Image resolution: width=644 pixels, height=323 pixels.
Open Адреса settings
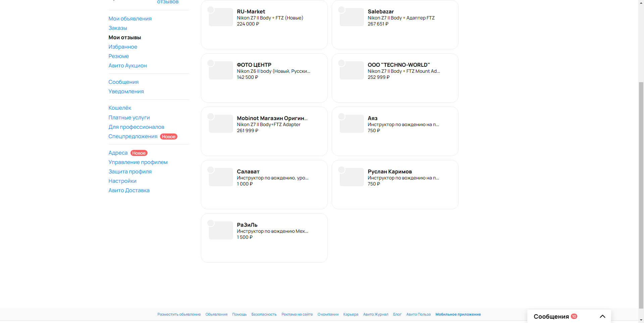(x=118, y=153)
